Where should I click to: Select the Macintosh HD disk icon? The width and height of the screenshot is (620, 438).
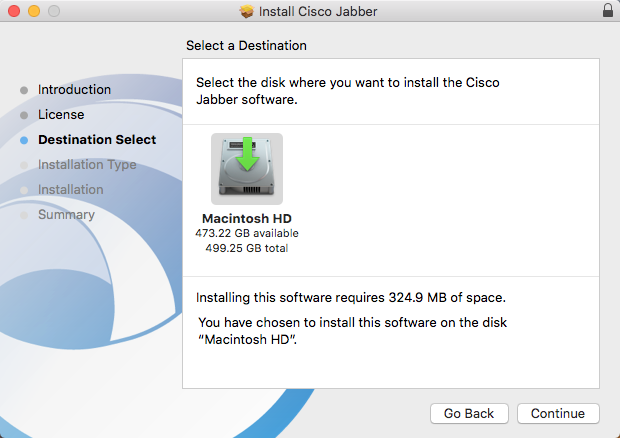coord(247,169)
